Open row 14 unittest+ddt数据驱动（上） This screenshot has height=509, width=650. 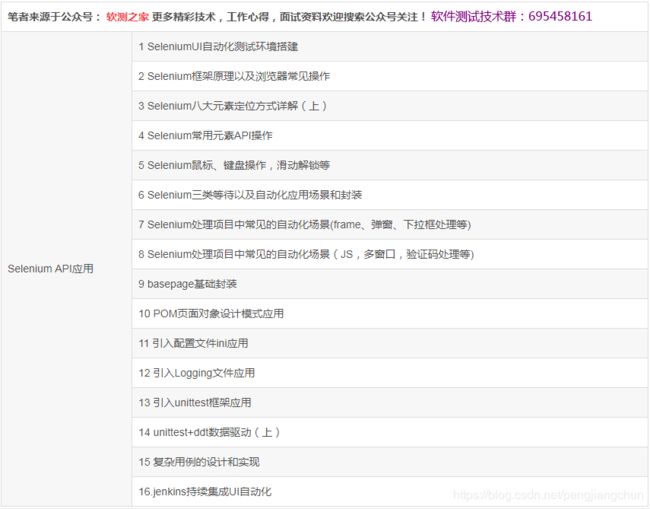pos(390,432)
